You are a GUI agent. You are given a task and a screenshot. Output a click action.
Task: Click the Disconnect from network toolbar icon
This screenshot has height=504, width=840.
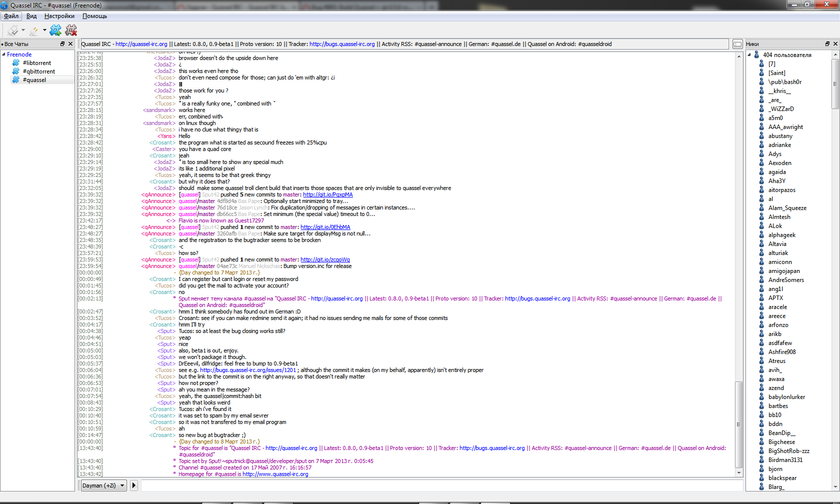click(x=33, y=30)
